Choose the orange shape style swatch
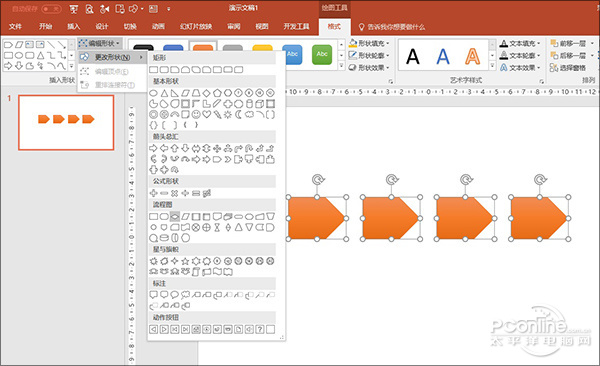The height and width of the screenshot is (366, 600). [x=203, y=47]
